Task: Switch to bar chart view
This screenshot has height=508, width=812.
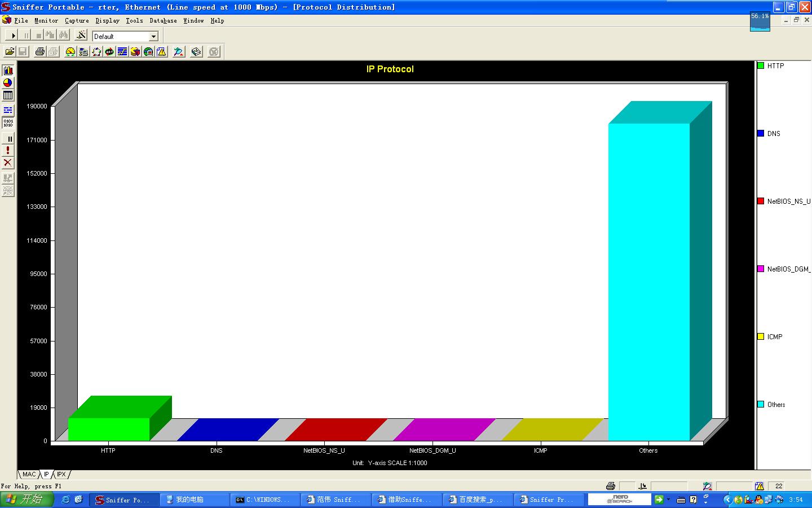Action: point(8,71)
